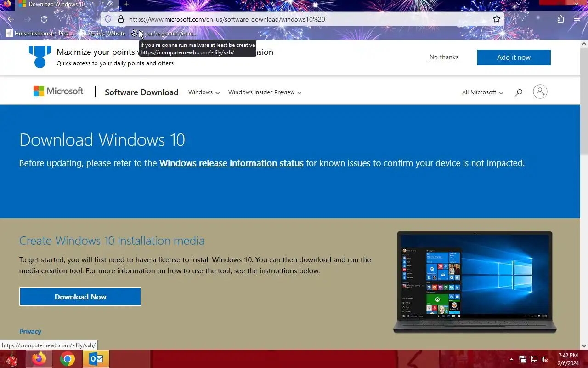The image size is (588, 368).
Task: Sign in via the account avatar icon
Action: point(540,92)
